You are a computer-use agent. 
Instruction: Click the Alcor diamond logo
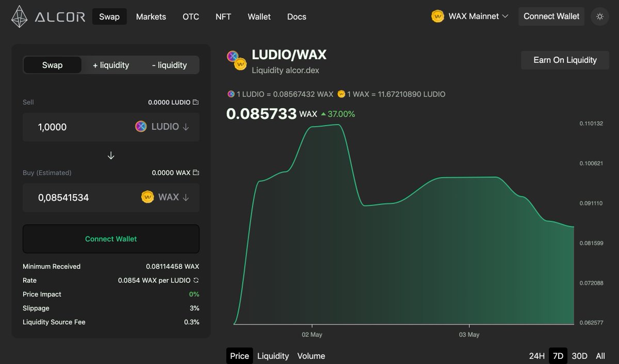[20, 16]
